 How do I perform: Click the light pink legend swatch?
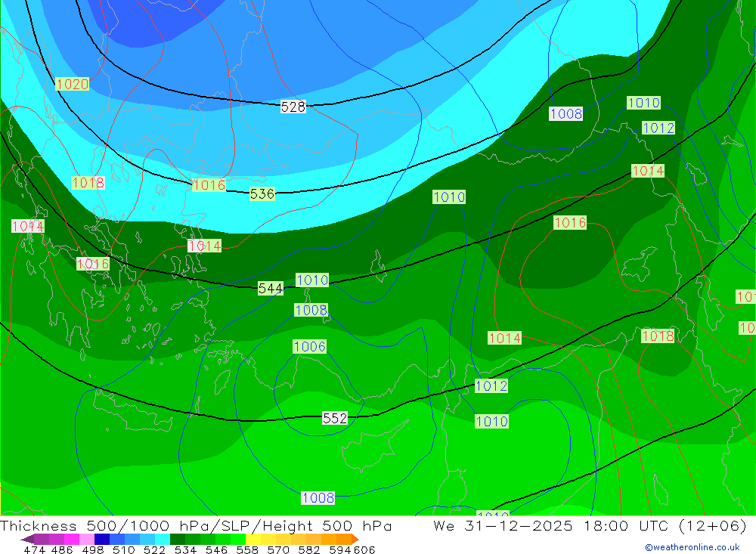(x=87, y=539)
